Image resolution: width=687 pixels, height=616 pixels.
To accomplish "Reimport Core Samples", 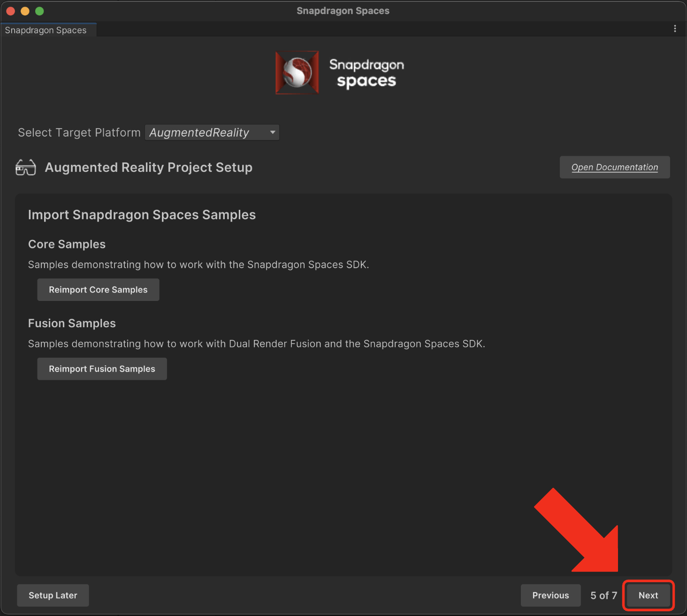I will click(x=98, y=290).
